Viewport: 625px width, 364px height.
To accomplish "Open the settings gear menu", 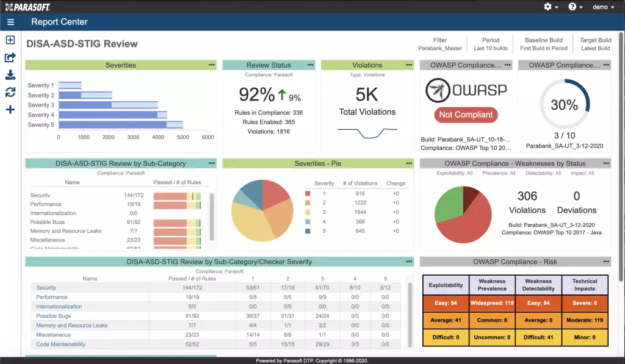I will coord(551,7).
